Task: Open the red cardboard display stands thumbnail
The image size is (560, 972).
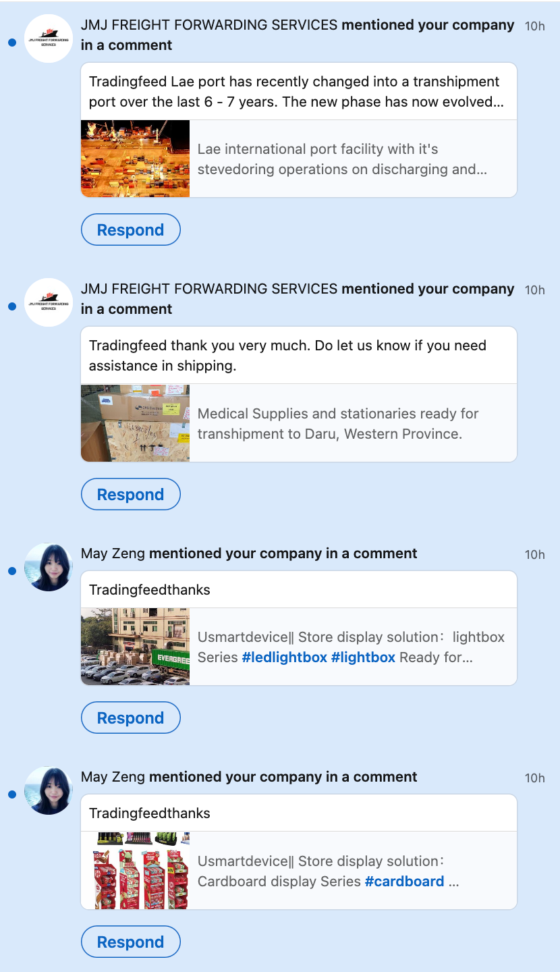Action: click(x=135, y=871)
